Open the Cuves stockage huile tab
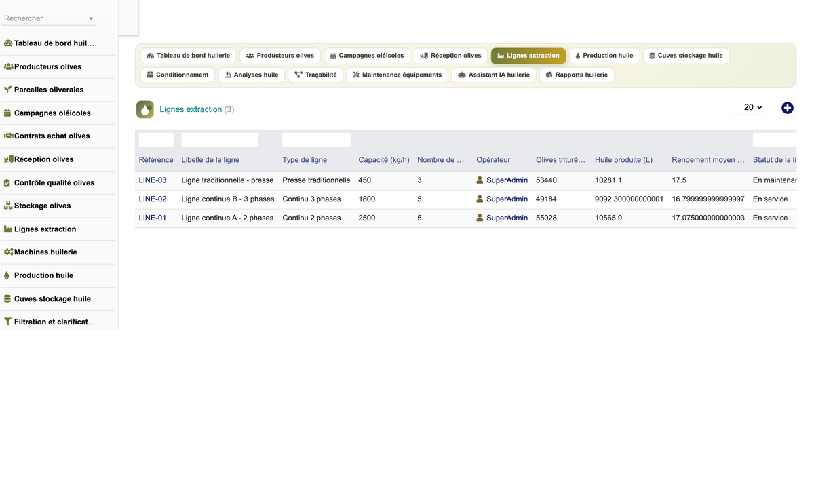Image resolution: width=814 pixels, height=504 pixels. [686, 56]
